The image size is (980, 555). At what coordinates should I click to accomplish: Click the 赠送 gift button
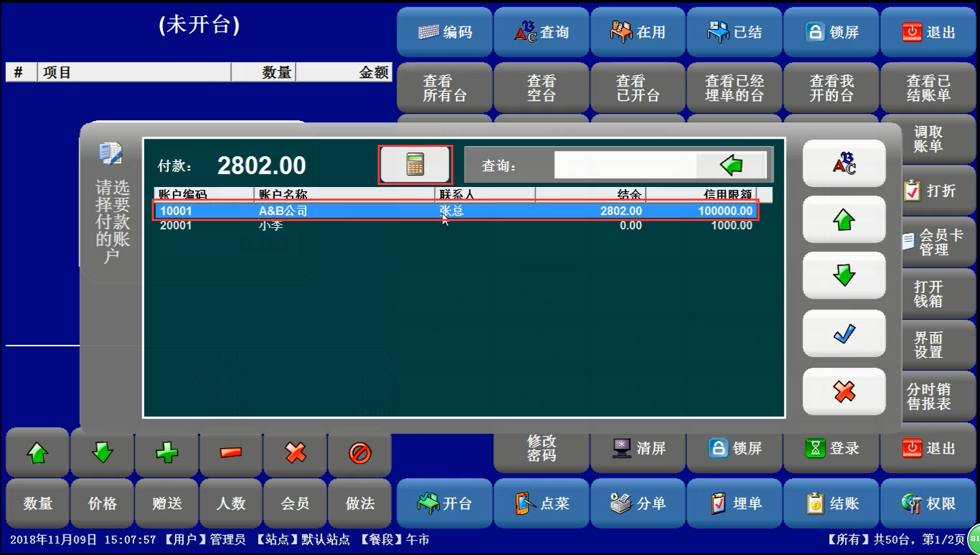pyautogui.click(x=167, y=503)
